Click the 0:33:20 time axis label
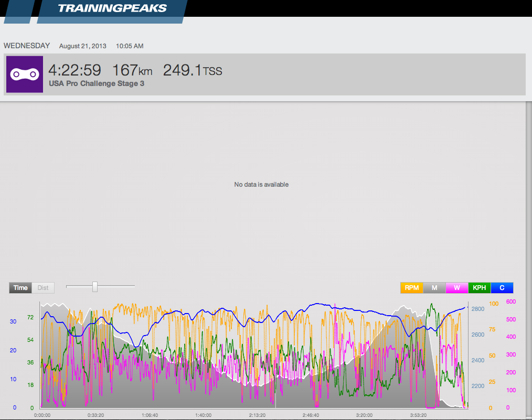Image resolution: width=532 pixels, height=420 pixels. (x=95, y=415)
